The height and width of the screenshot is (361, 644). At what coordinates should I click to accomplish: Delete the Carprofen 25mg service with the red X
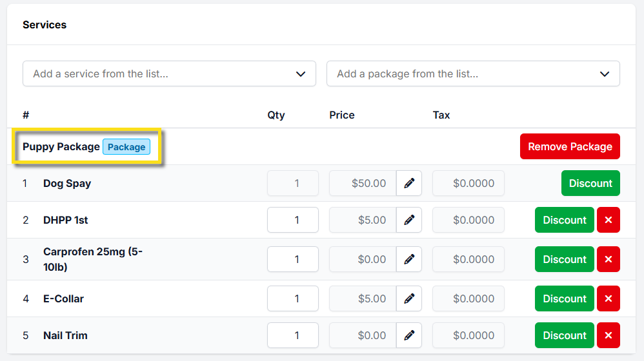click(x=609, y=259)
